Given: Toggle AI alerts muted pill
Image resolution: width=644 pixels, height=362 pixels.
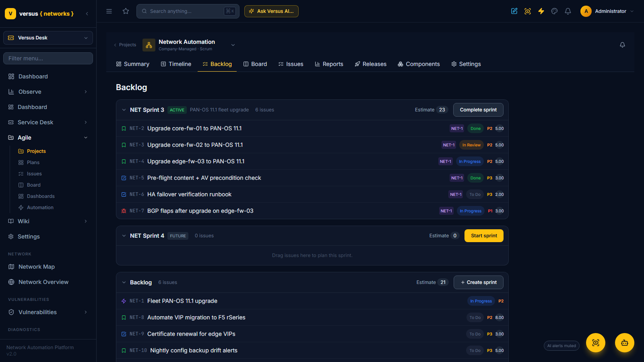Looking at the screenshot, I should tap(561, 346).
